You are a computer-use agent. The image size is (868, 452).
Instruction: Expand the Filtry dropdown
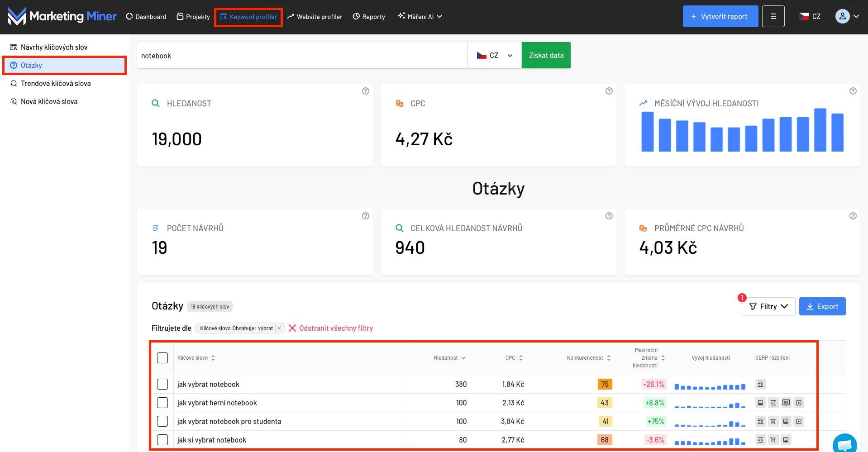coord(768,306)
